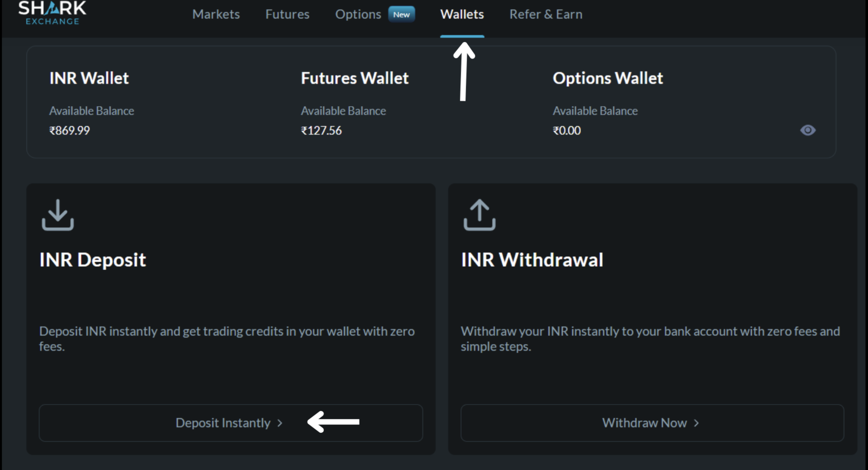Click chevron next to Withdraw Now

coord(696,423)
